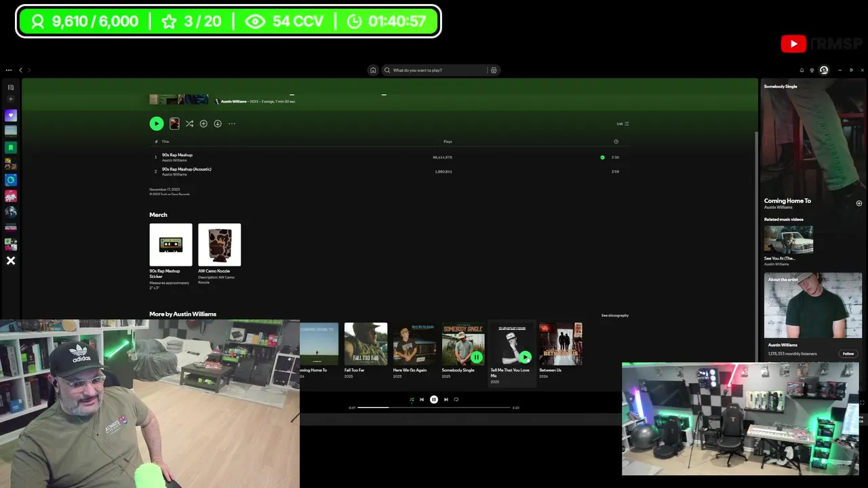Screen dimensions: 868x488
Task: Open See You At music video
Action: pyautogui.click(x=789, y=245)
